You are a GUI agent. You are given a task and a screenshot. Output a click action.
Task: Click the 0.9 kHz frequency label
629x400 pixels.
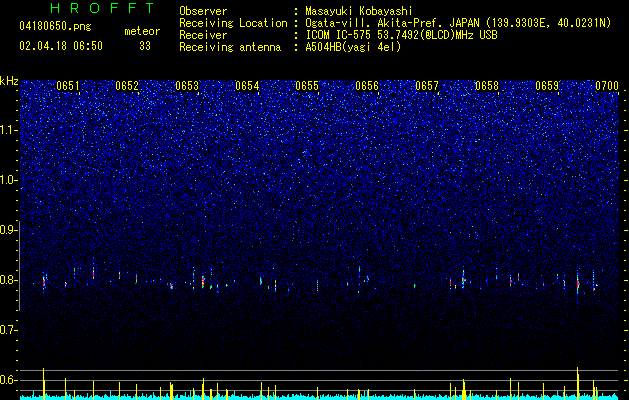point(9,230)
